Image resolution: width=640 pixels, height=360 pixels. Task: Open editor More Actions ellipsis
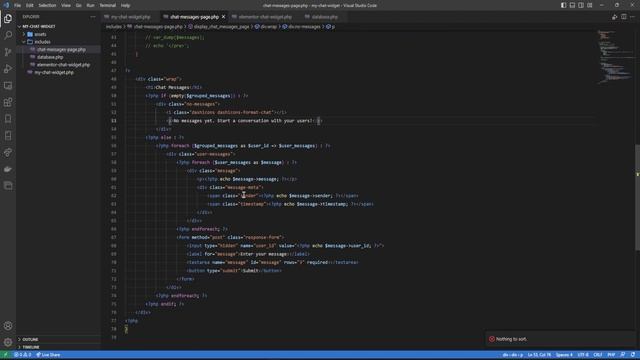coord(633,17)
